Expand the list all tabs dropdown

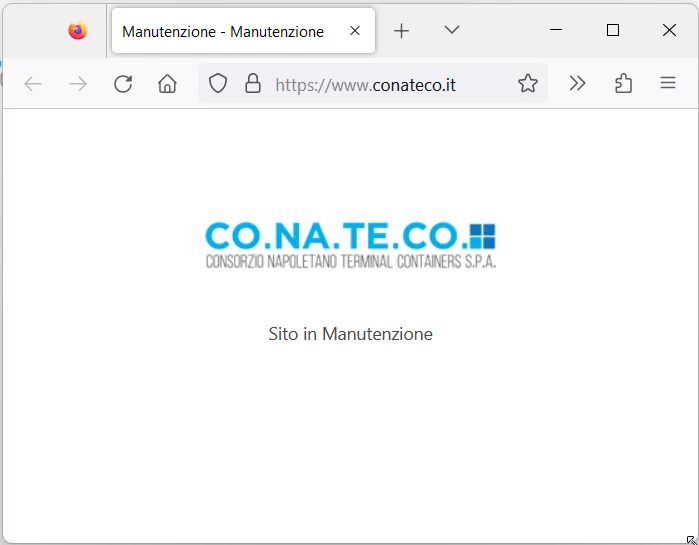[452, 31]
